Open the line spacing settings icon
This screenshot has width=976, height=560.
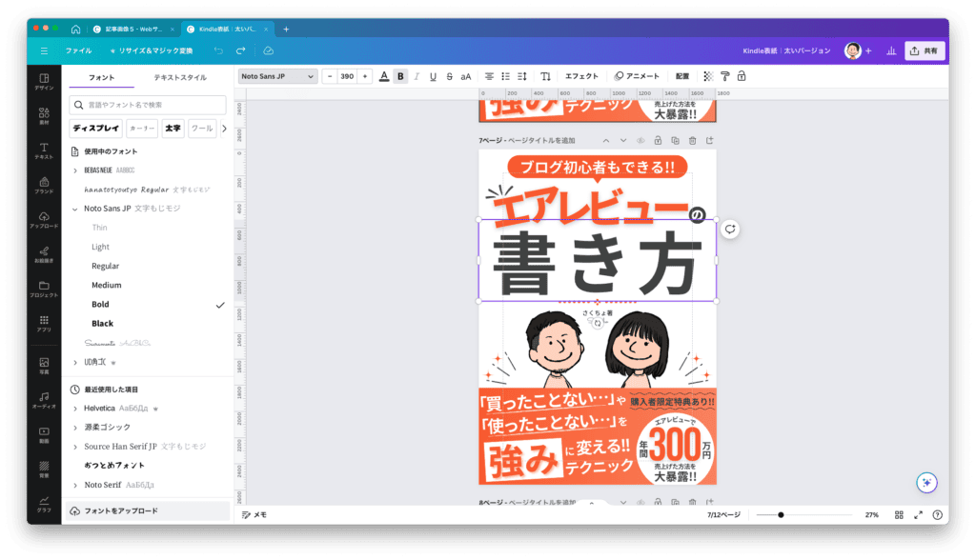(x=522, y=76)
